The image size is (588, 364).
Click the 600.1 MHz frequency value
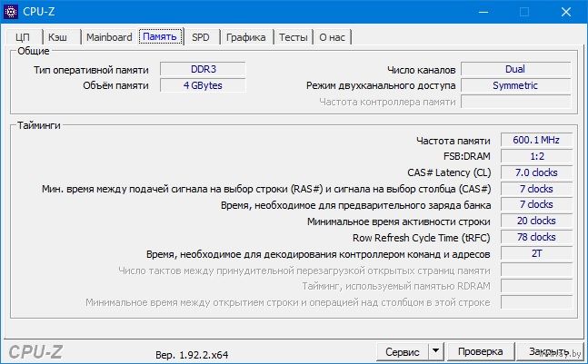pyautogui.click(x=536, y=140)
